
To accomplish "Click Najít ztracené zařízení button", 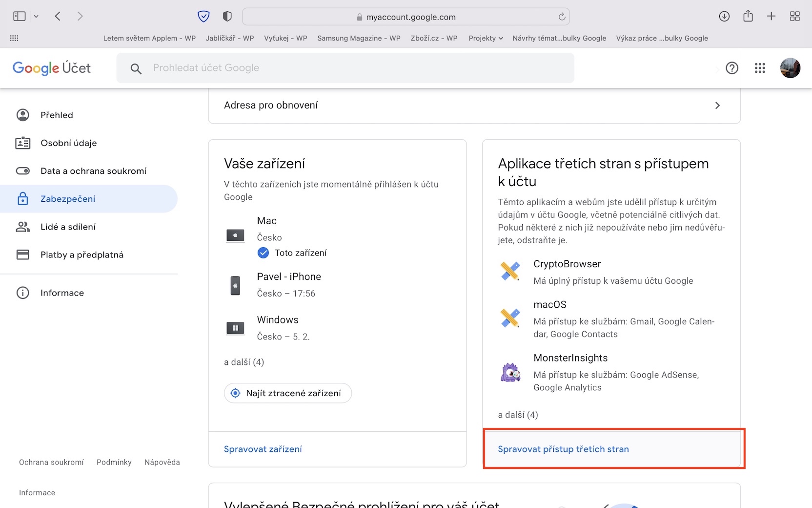I will (287, 393).
